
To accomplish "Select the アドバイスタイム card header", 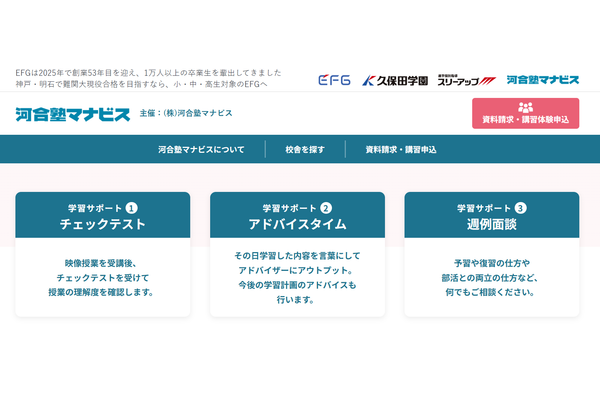I will pyautogui.click(x=297, y=215).
